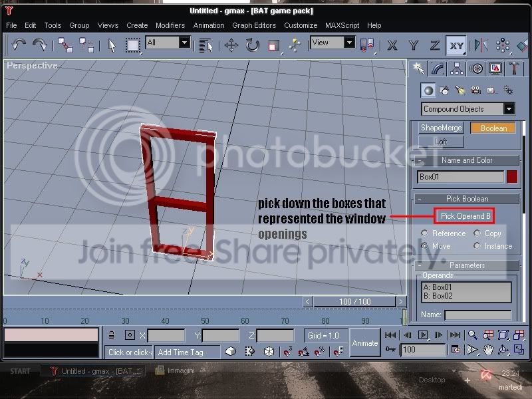
Task: Select the Copy radio option
Action: (477, 233)
